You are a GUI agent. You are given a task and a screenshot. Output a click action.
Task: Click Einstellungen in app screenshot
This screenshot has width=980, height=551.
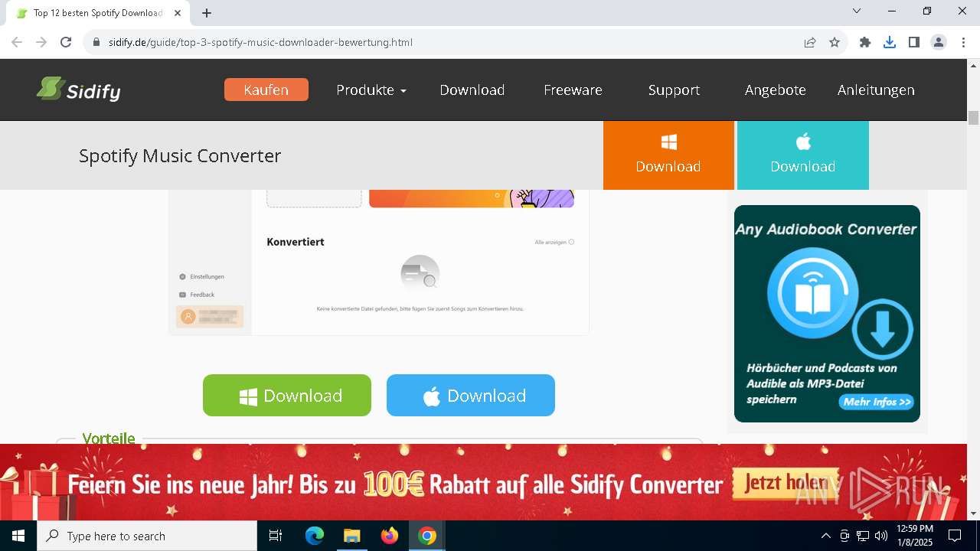click(202, 276)
